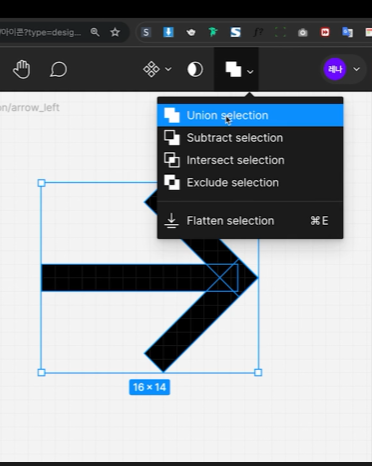Click the top-left selection handle
This screenshot has height=466, width=372.
pos(41,183)
